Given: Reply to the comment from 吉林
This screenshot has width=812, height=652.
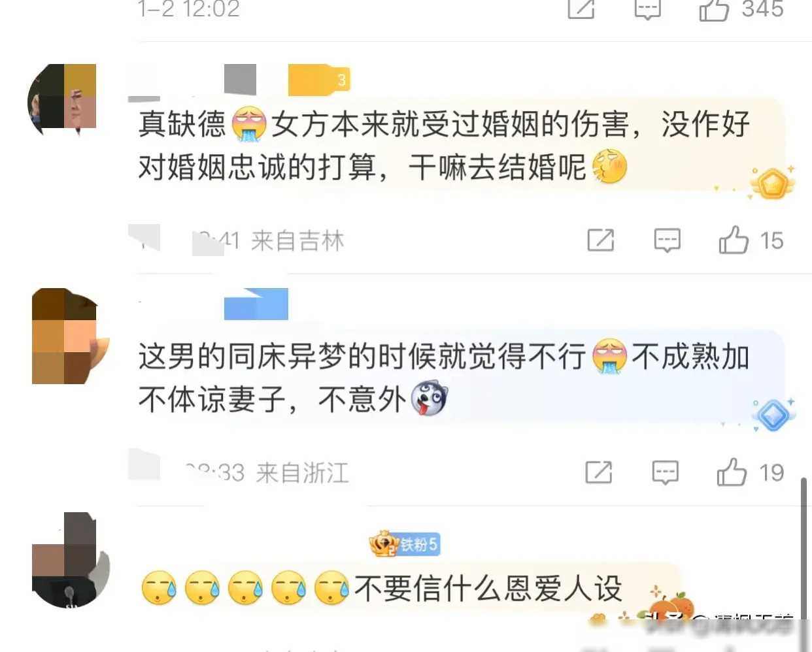Looking at the screenshot, I should pyautogui.click(x=667, y=240).
